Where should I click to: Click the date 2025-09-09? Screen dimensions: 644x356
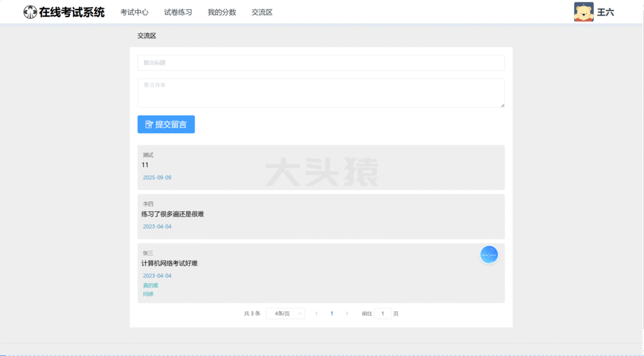157,177
